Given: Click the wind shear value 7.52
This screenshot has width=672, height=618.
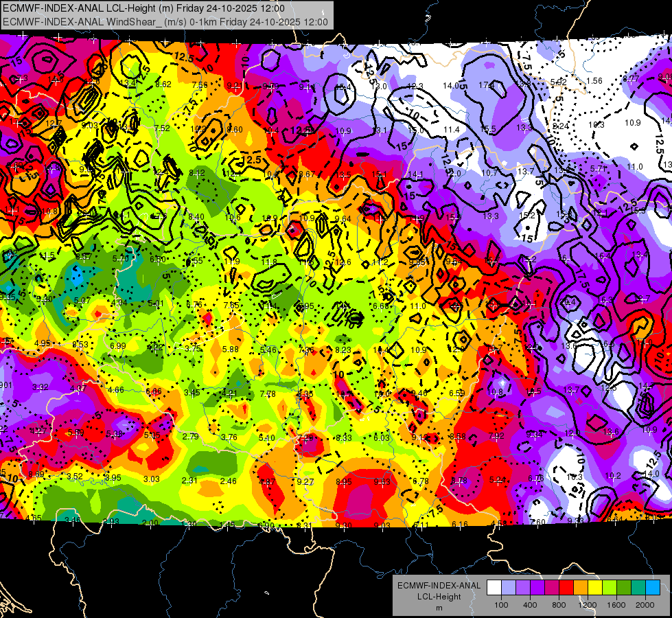Looking at the screenshot, I should click(162, 128).
